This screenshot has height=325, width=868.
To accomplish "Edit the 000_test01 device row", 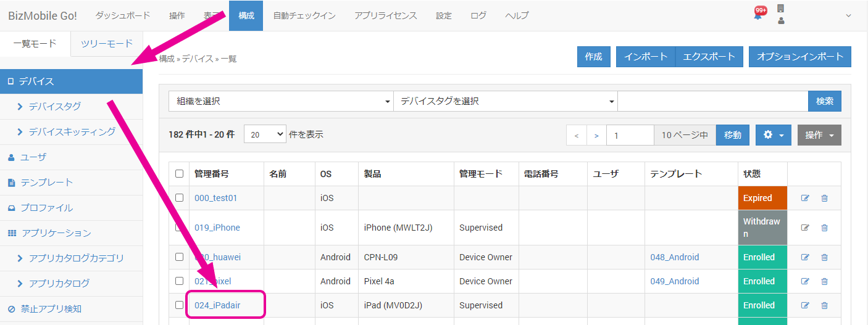I will click(x=805, y=198).
